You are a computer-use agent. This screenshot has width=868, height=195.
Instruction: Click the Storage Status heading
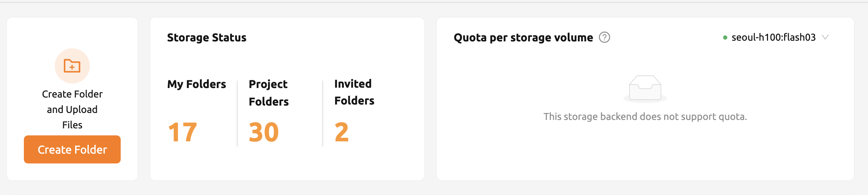coord(207,38)
